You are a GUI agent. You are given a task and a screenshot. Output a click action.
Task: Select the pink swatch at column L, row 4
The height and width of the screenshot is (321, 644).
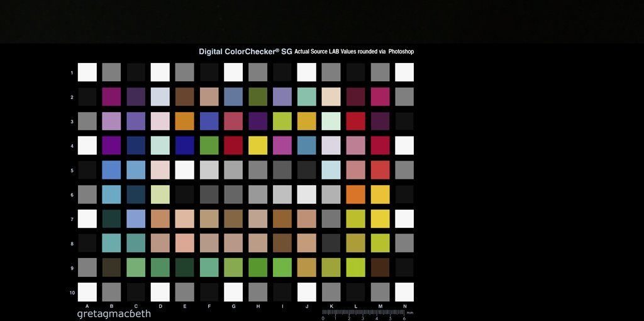click(x=355, y=145)
